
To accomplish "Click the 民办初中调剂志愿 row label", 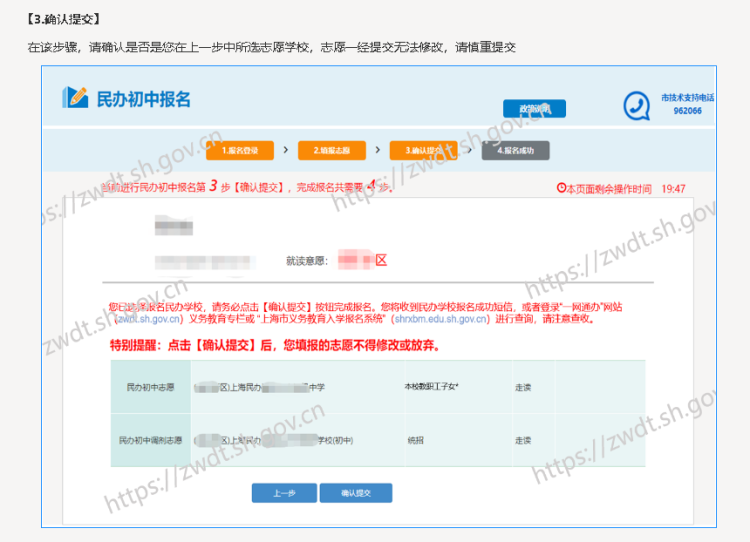I will (x=151, y=440).
